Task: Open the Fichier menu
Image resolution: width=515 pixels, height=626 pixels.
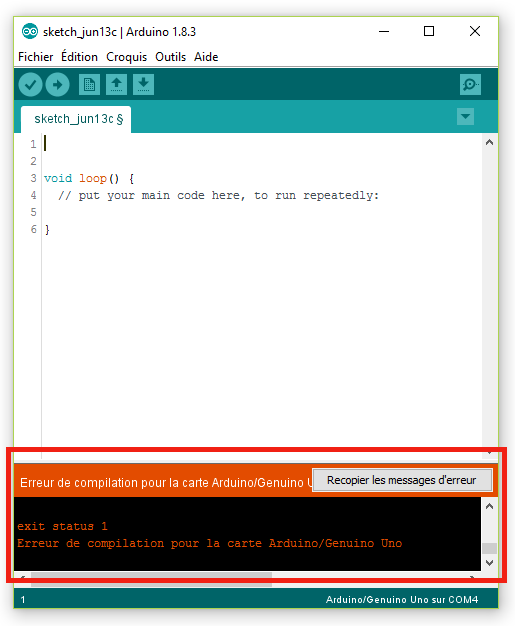Action: (x=36, y=57)
